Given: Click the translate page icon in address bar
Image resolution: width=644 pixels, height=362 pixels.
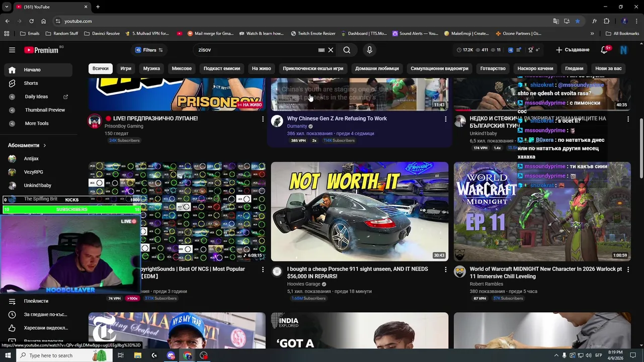Looking at the screenshot, I should [x=556, y=21].
